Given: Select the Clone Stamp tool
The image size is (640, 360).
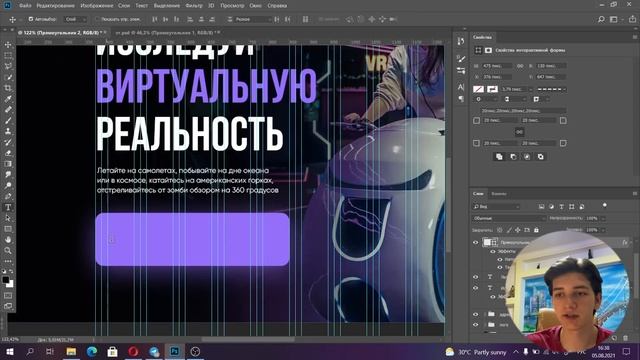Looking at the screenshot, I should 8,131.
